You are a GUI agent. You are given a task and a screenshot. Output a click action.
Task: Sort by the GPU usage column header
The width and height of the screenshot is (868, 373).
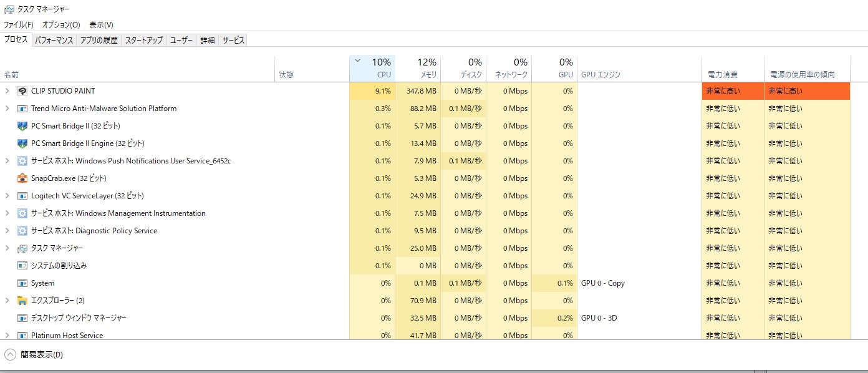coord(554,69)
